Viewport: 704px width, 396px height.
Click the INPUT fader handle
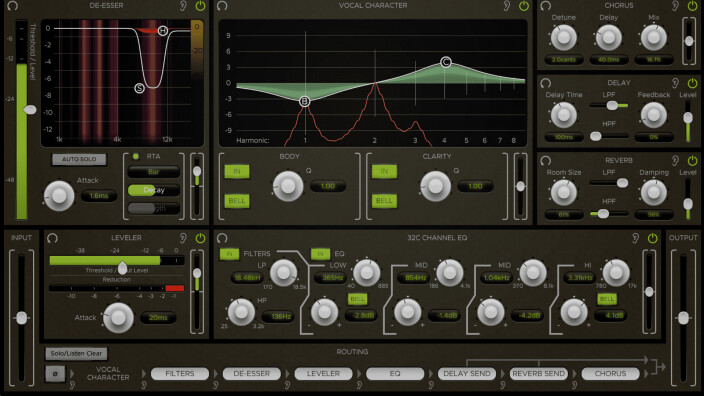click(x=21, y=318)
